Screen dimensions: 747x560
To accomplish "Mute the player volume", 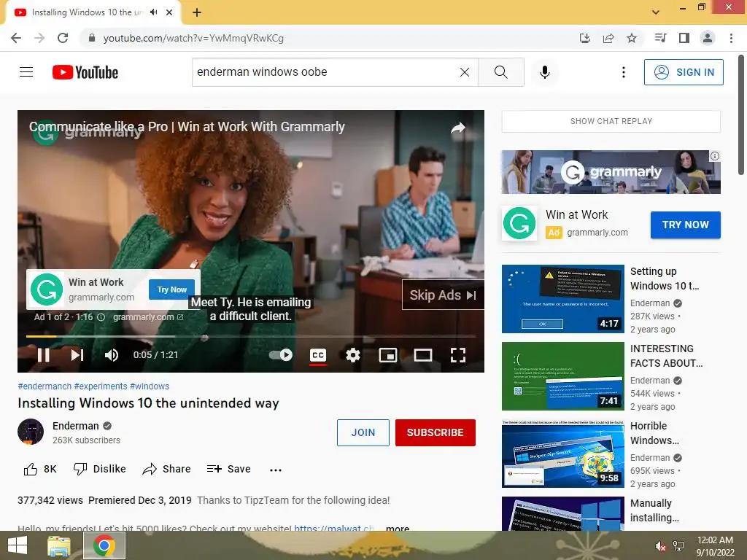I will click(x=111, y=355).
